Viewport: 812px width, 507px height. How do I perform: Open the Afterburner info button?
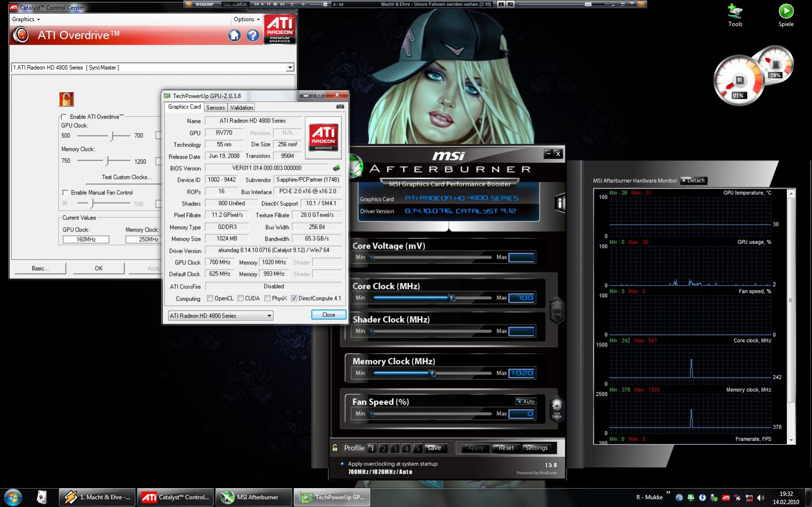point(559,203)
